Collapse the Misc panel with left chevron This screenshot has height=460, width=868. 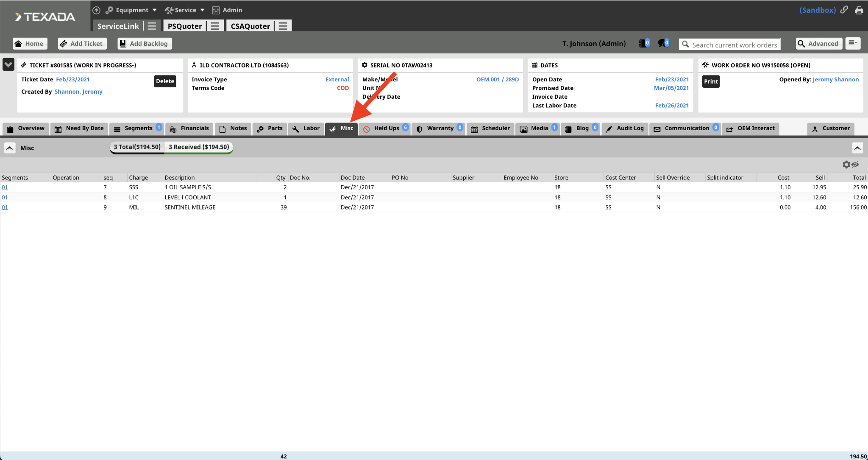10,148
